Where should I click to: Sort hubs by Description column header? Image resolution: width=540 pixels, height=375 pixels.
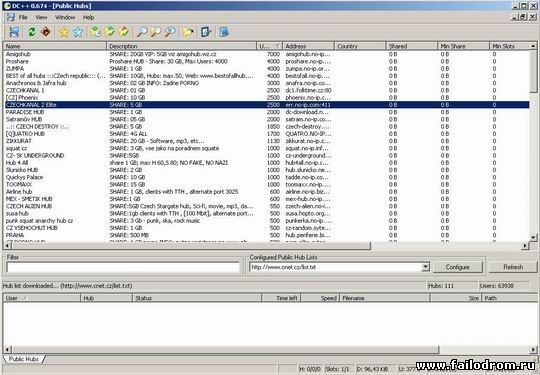tap(181, 46)
